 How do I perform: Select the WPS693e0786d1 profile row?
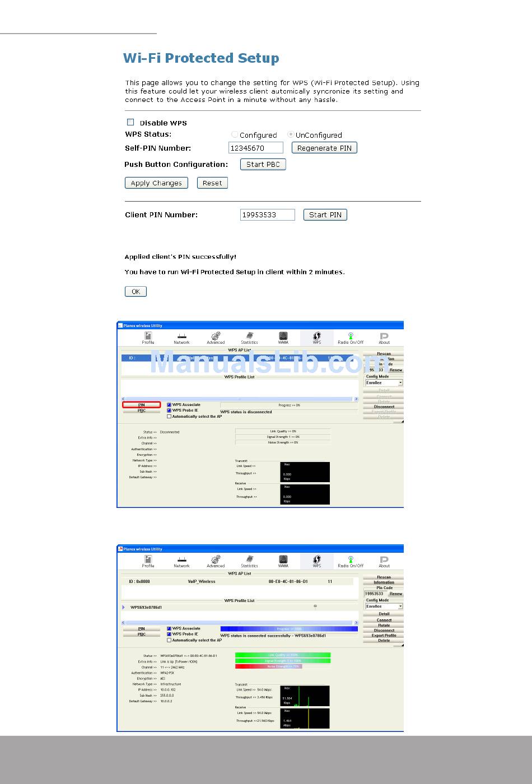pyautogui.click(x=240, y=607)
